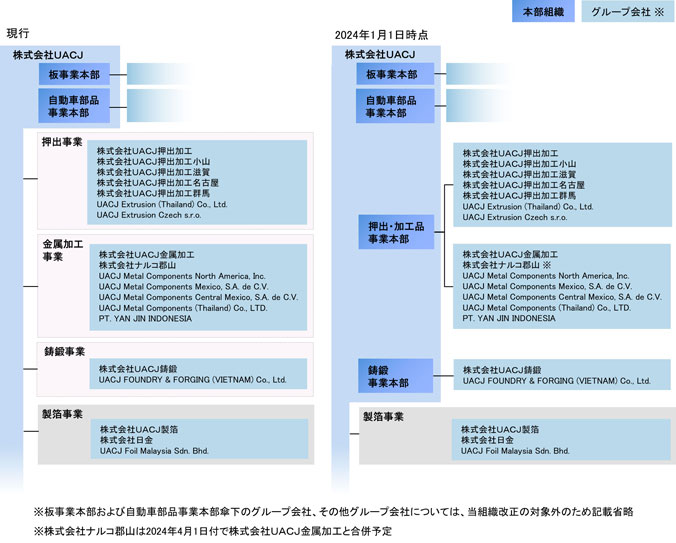
Task: Click 製箔事業 heading in the 現行 chart
Action: click(x=62, y=414)
